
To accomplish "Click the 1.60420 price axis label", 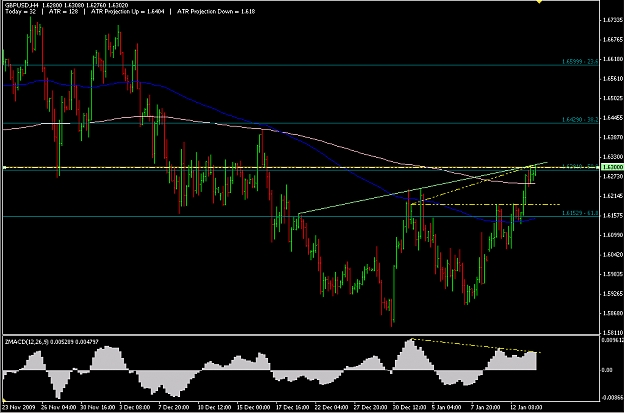I will (613, 254).
